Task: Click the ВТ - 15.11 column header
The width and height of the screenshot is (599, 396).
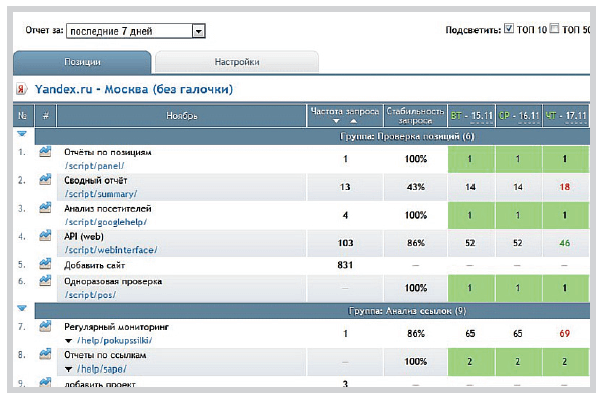Action: click(471, 116)
